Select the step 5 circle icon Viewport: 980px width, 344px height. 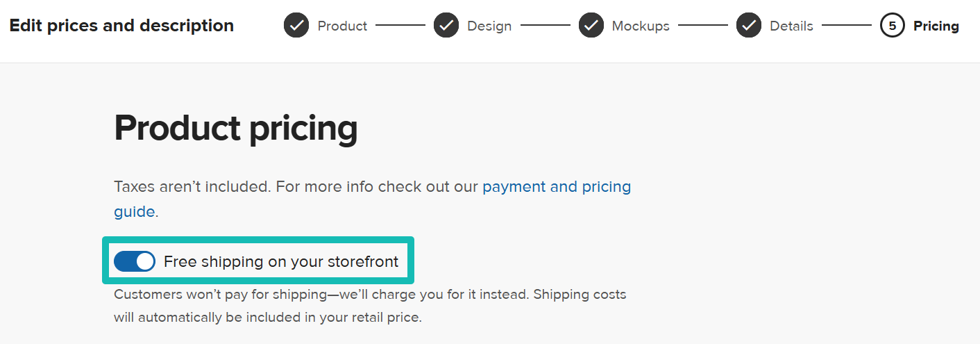[892, 26]
